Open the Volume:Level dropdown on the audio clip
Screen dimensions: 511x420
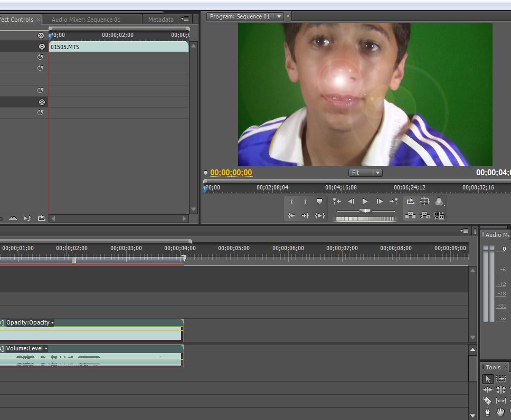(x=47, y=348)
